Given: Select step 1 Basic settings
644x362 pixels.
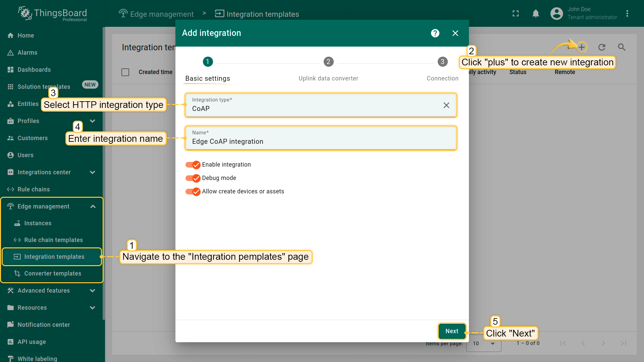Looking at the screenshot, I should pos(208,70).
